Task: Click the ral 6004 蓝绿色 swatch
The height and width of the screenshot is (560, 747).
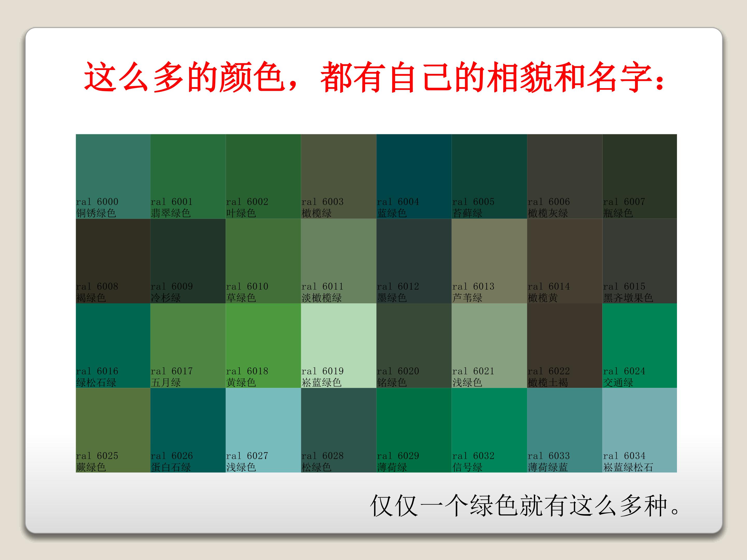Action: (x=414, y=177)
